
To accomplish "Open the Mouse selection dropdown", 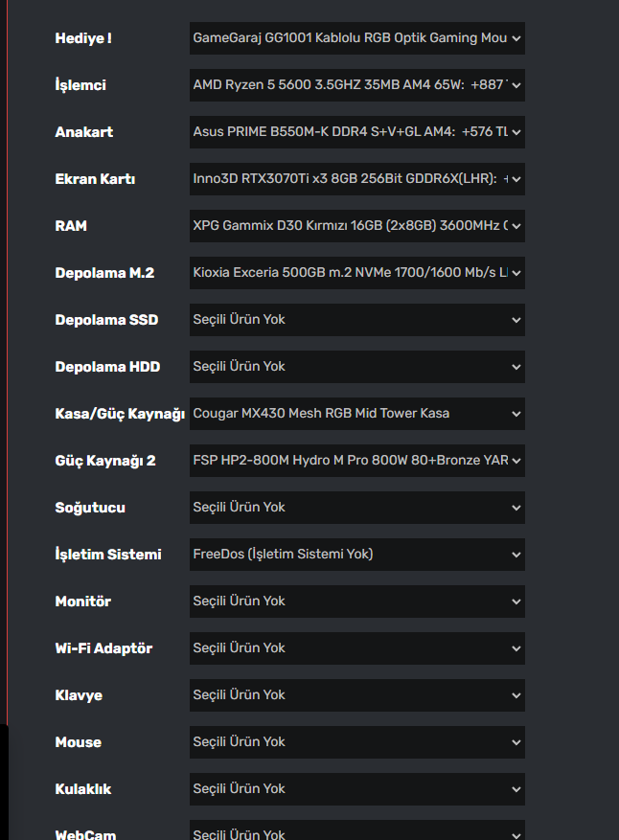I will click(x=356, y=742).
